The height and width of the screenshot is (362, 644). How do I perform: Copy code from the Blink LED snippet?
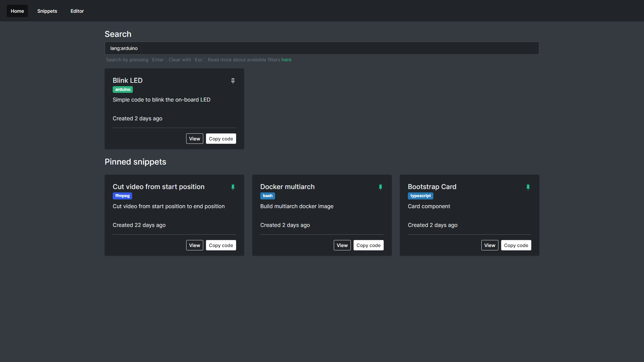click(x=221, y=138)
